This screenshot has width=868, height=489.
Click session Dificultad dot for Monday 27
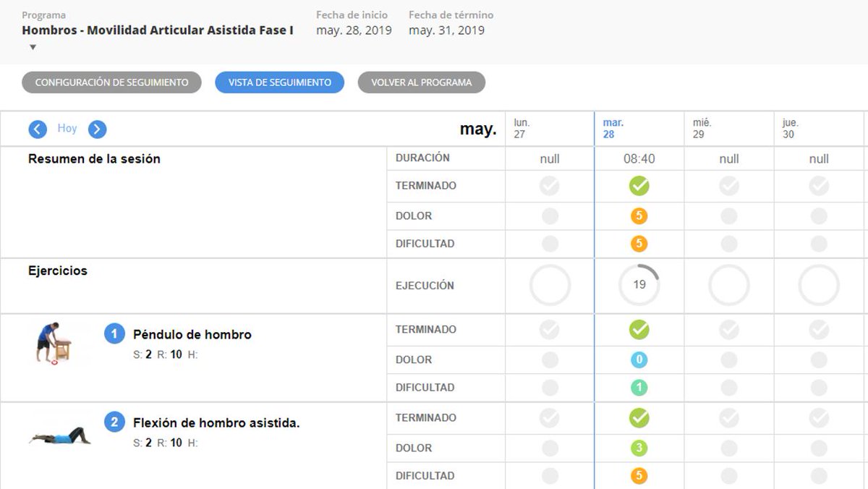550,244
